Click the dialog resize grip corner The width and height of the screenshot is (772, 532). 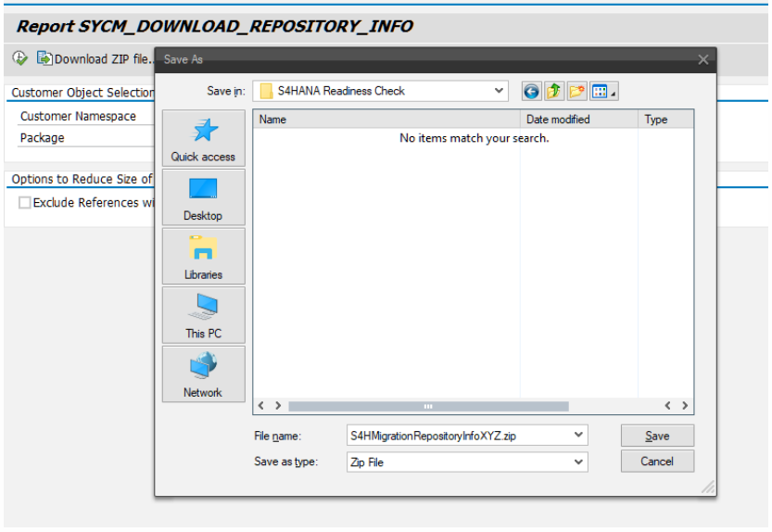707,488
